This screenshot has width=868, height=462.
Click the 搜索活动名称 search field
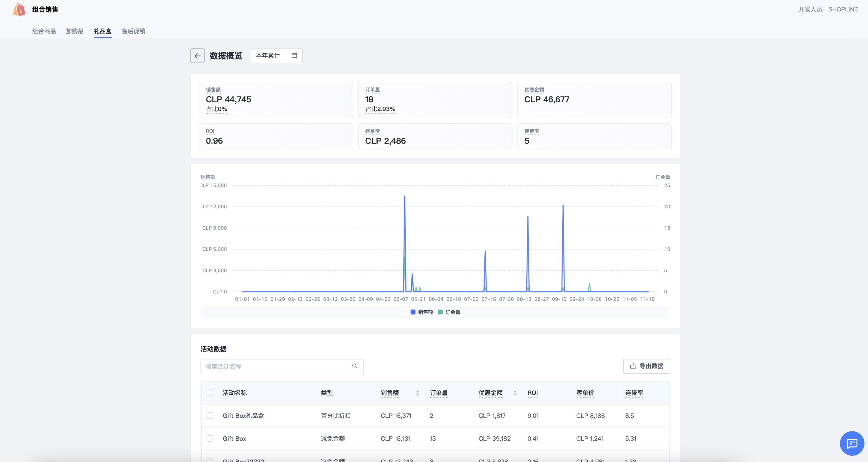point(276,366)
